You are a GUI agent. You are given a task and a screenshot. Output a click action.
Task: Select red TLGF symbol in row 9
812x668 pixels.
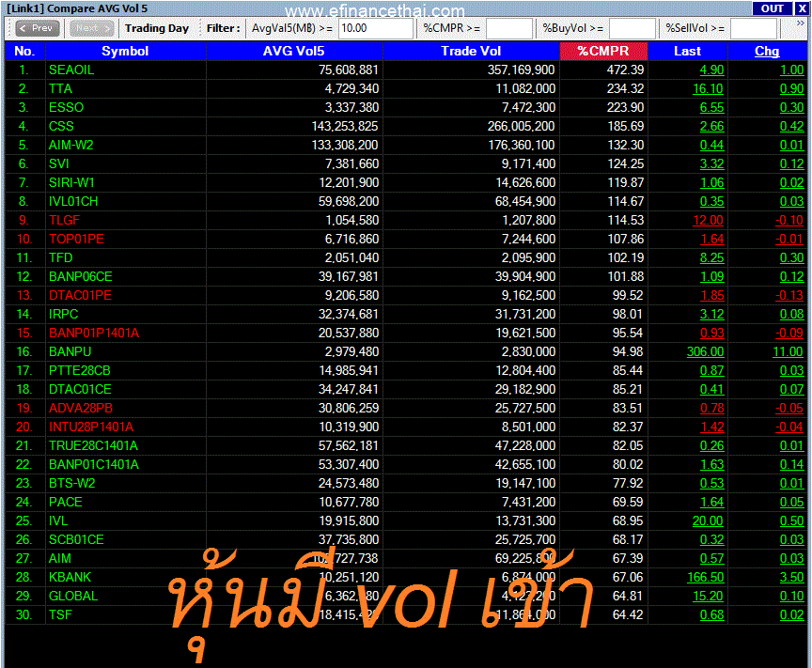(x=64, y=220)
